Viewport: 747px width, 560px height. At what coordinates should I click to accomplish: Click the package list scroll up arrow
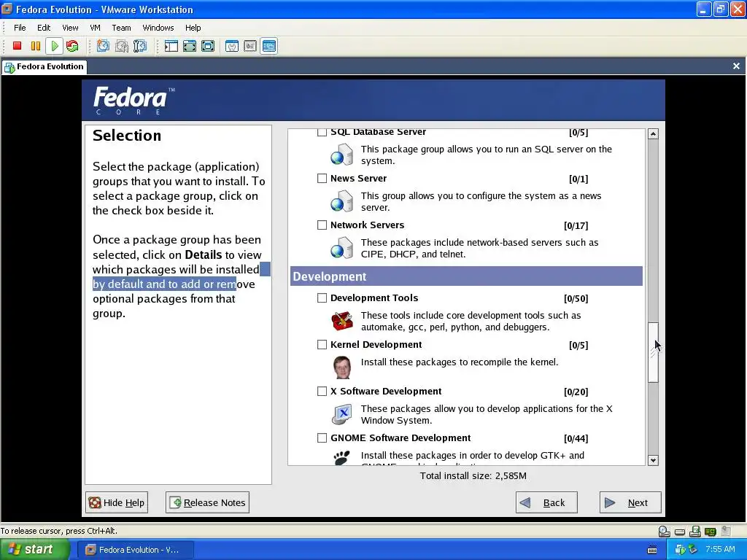click(x=653, y=134)
